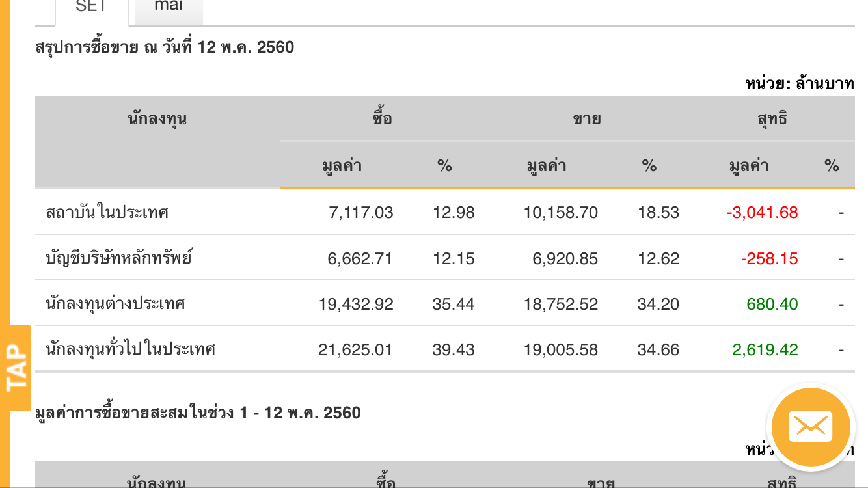868x488 pixels.
Task: Select the บัญชีบริษัทหลักทรัพย์ row label
Action: [x=119, y=258]
